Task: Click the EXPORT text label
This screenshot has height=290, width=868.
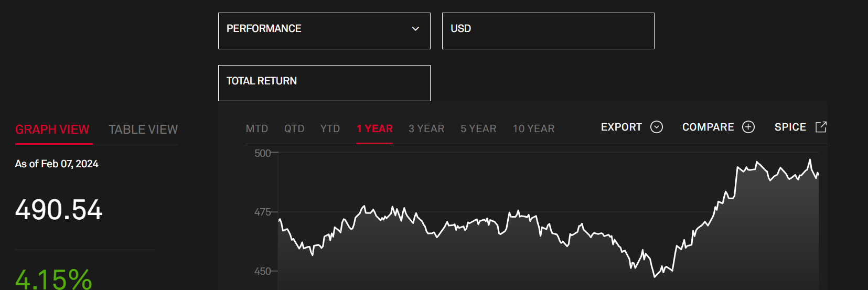Action: tap(621, 127)
